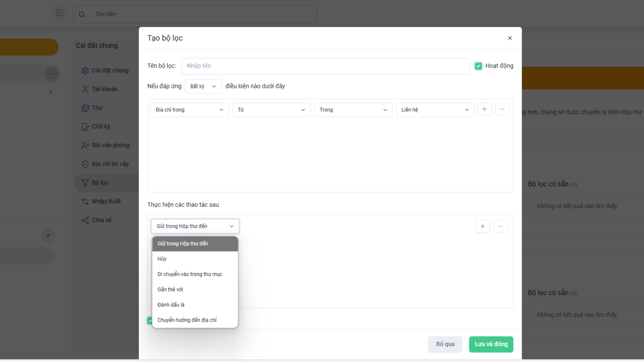Choose Chuyển hướng đến địa chỉ option
This screenshot has width=644, height=362.
pos(195,320)
